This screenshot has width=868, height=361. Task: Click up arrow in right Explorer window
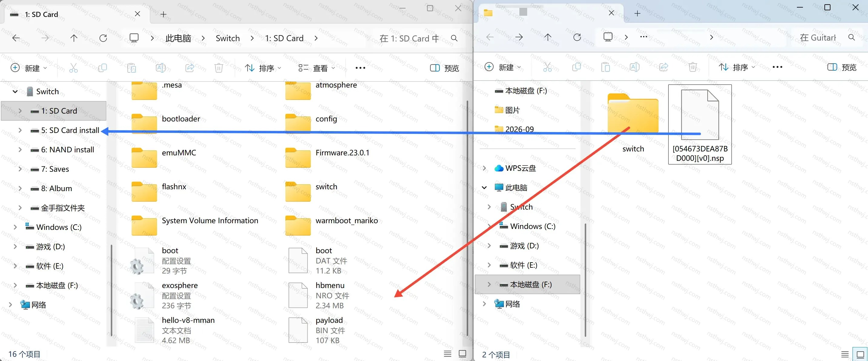pos(548,37)
